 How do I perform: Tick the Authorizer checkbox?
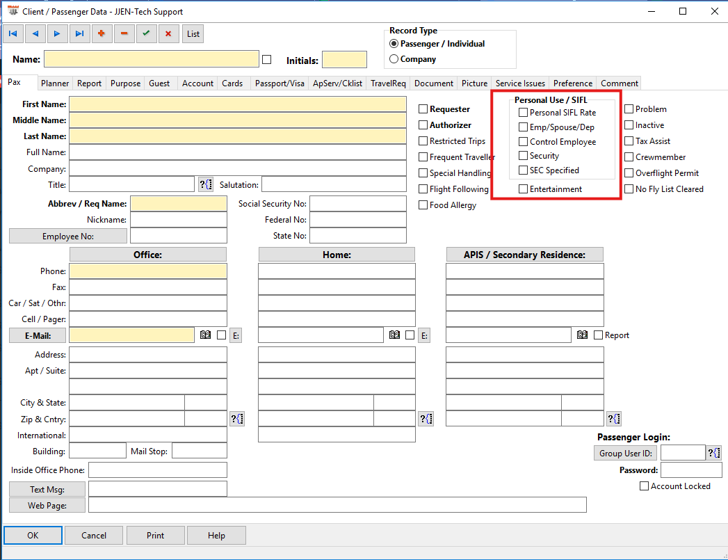[423, 125]
